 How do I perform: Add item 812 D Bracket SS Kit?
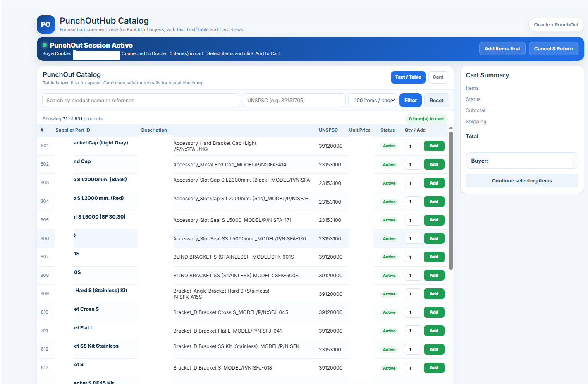click(x=434, y=349)
